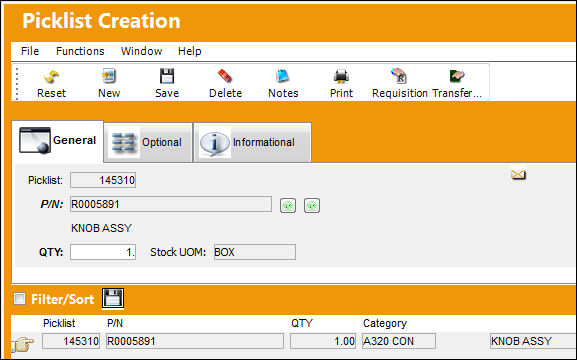This screenshot has height=360, width=577.
Task: Open the Window menu
Action: point(142,51)
